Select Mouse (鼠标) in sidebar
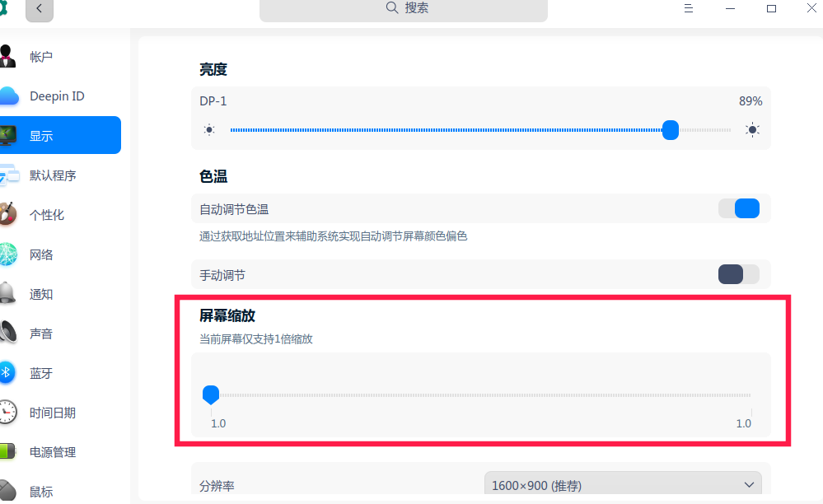The image size is (823, 504). coord(41,492)
